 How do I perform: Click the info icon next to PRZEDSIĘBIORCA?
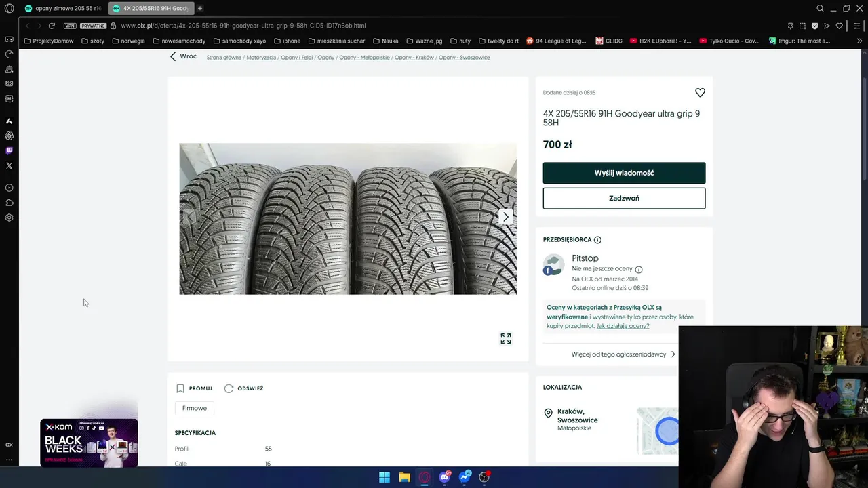tap(597, 240)
